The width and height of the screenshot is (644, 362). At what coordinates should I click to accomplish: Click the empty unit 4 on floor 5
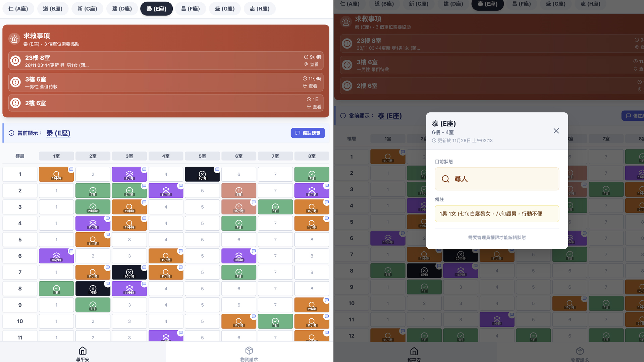point(166,240)
